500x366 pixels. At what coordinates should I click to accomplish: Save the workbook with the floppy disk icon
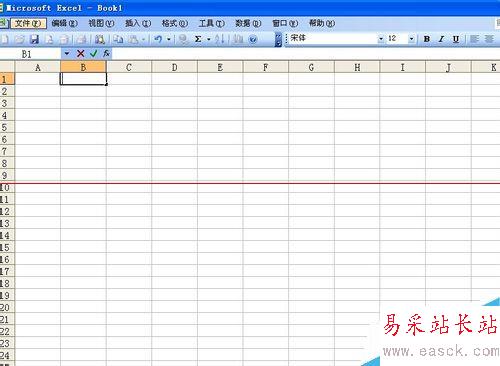coord(34,39)
